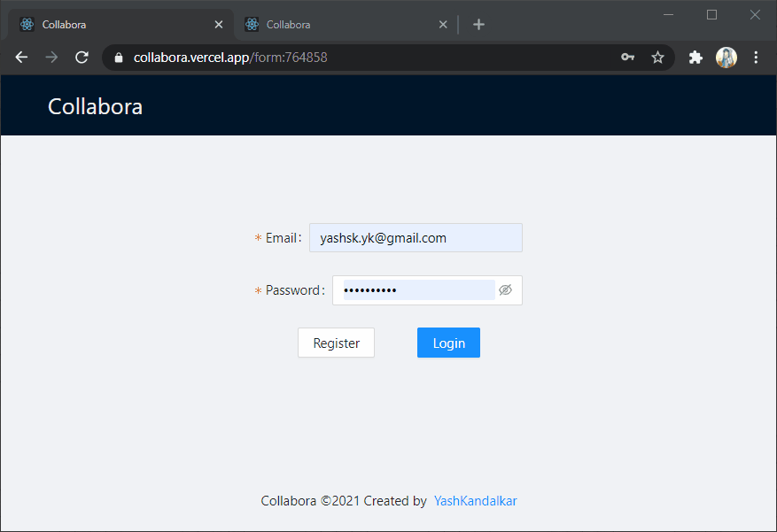
Task: Switch to the first Collabora tab
Action: click(x=120, y=24)
